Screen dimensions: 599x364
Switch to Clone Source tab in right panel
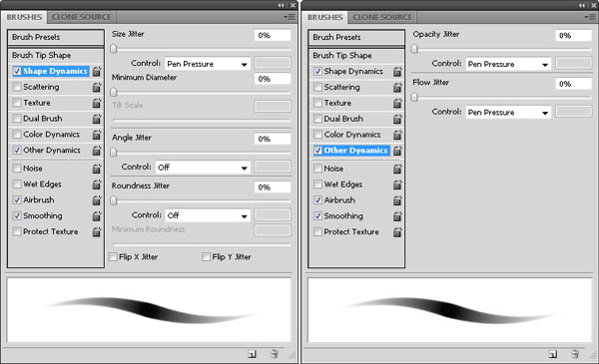coord(382,17)
